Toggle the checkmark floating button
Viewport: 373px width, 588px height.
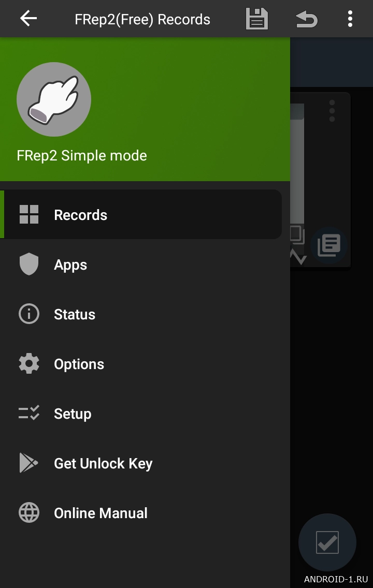(327, 542)
